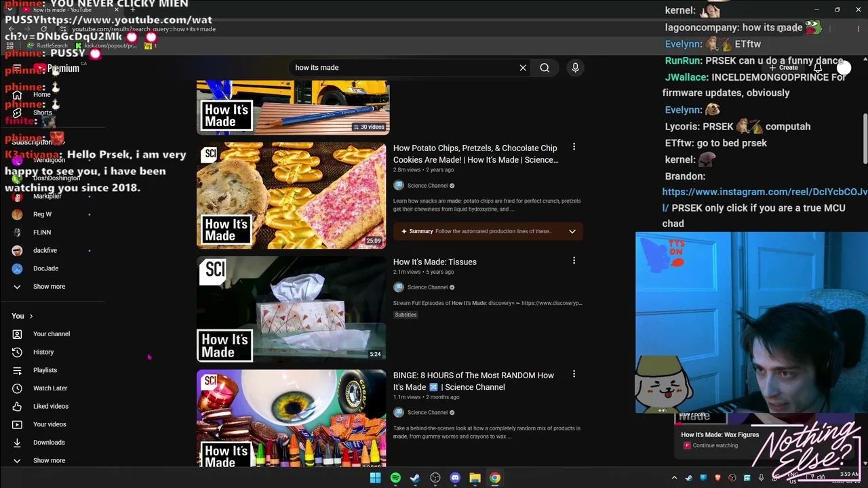This screenshot has width=868, height=488.
Task: Switch to the 'how its made - YouTube' tab
Action: [71, 10]
